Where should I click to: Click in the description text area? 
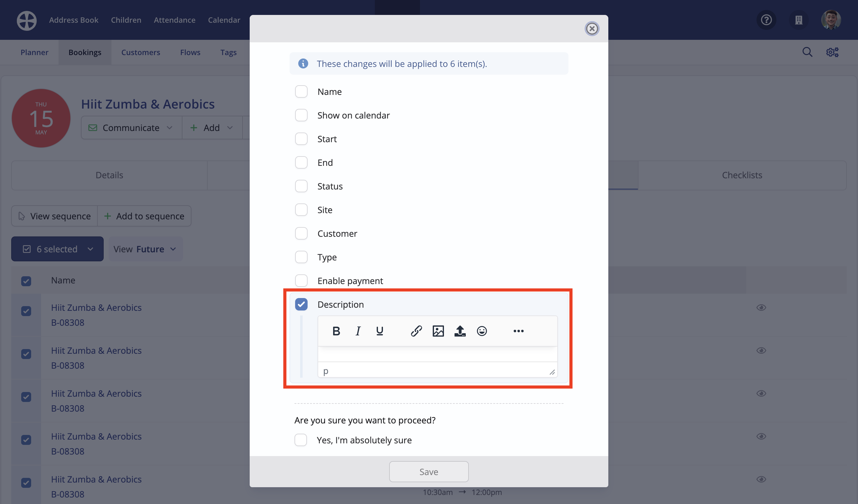(x=437, y=354)
